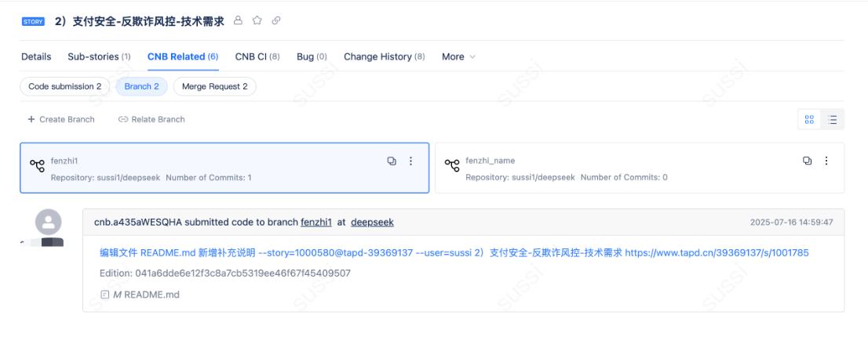Open the CNB CI tab
The image size is (868, 337).
click(257, 56)
